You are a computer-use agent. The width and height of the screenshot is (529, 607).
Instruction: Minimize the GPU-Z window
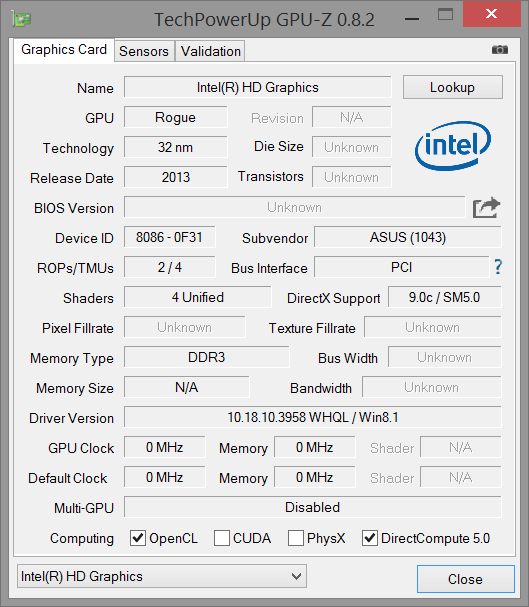coord(412,18)
